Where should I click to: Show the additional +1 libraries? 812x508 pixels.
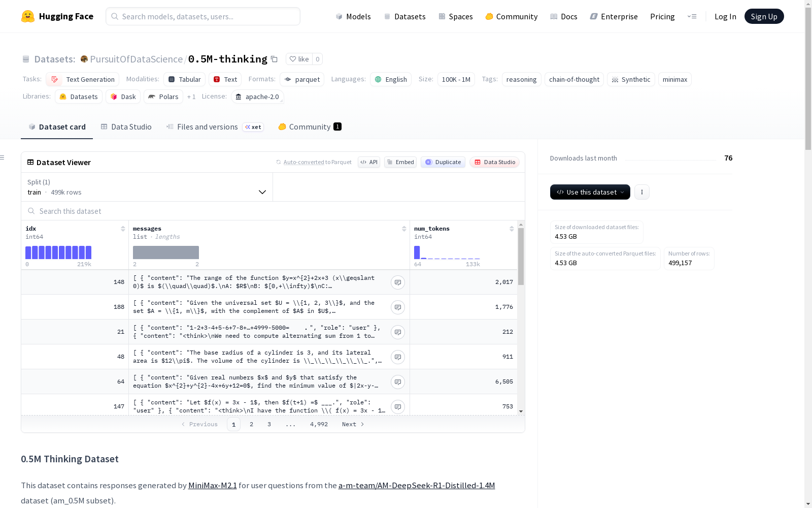pos(191,97)
